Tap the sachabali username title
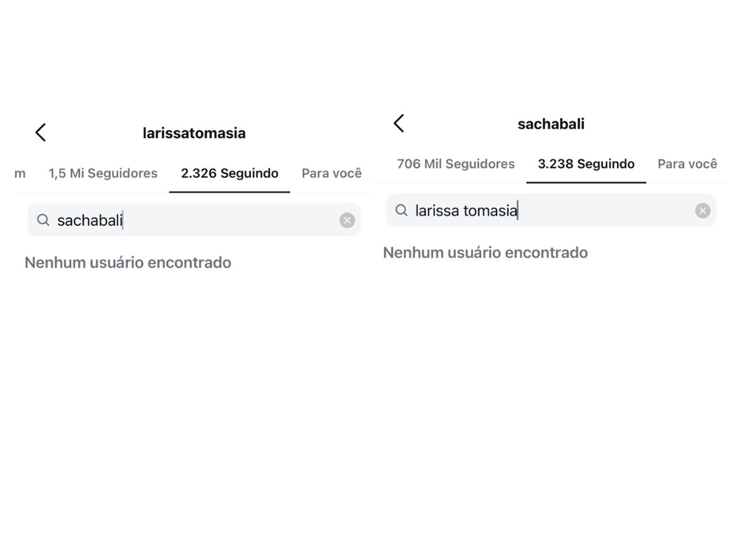The image size is (747, 560). pos(551,124)
